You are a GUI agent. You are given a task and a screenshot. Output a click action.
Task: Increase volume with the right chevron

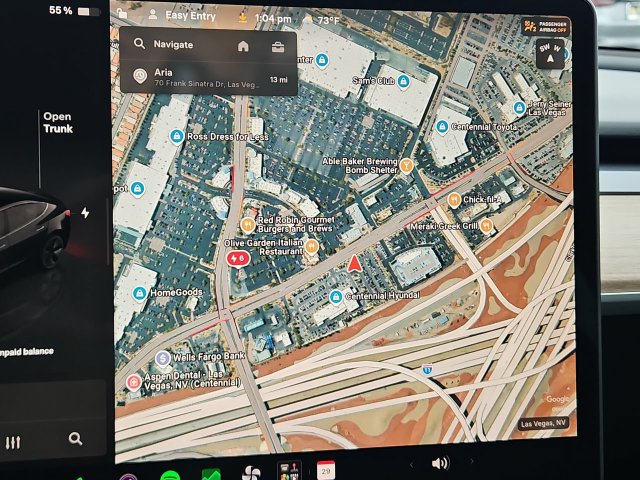[471, 462]
